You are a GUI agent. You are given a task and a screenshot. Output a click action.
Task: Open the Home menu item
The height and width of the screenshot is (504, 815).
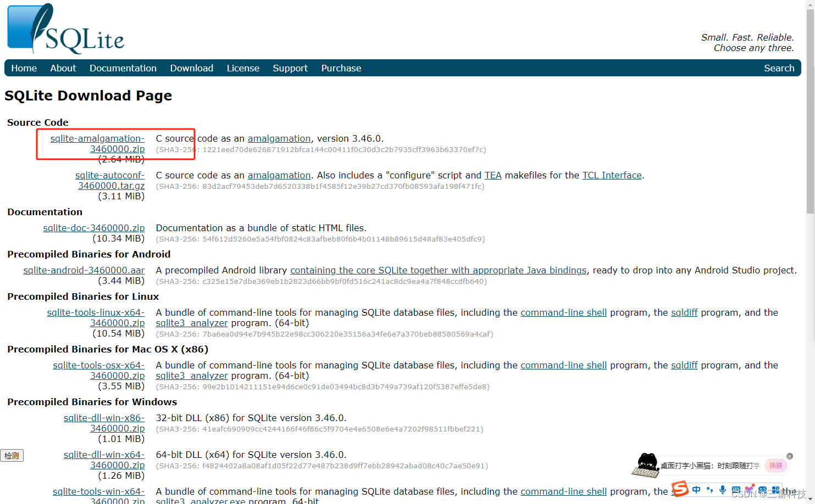24,68
